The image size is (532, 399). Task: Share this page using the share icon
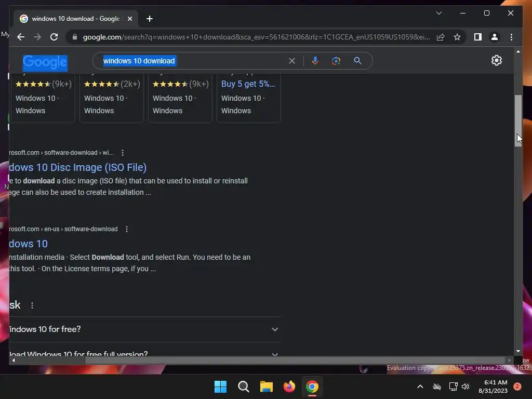point(441,37)
